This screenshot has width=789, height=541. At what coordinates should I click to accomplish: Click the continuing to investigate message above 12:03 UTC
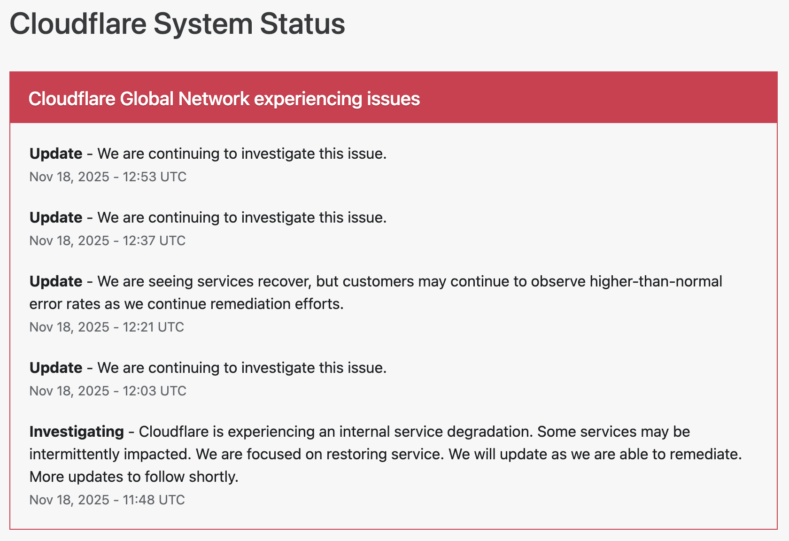tap(241, 367)
